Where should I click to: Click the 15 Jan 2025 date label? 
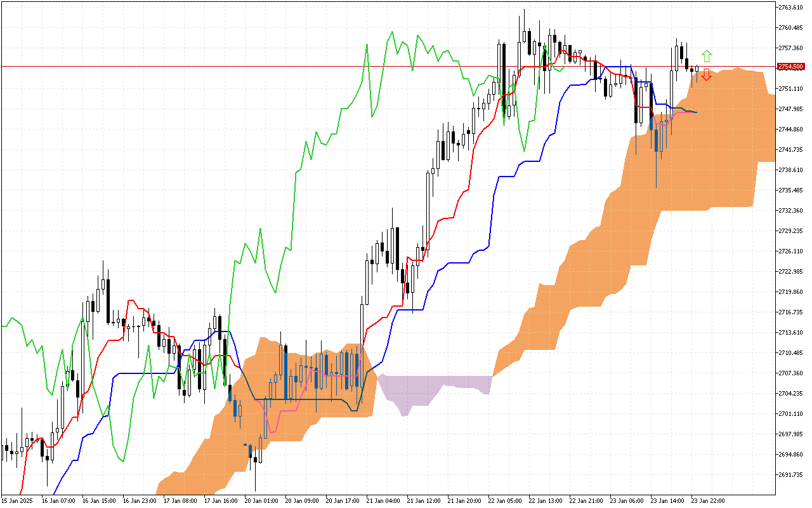tap(17, 501)
